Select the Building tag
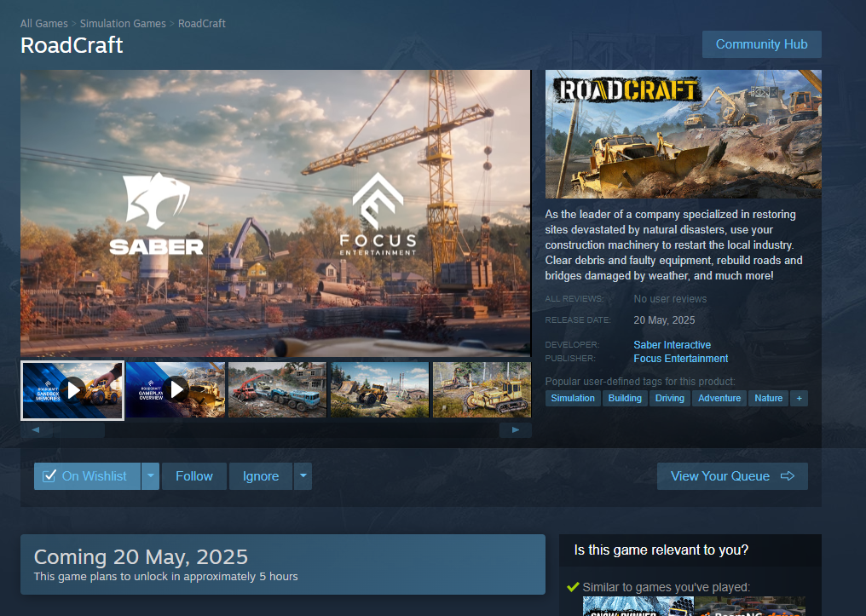 (x=625, y=399)
